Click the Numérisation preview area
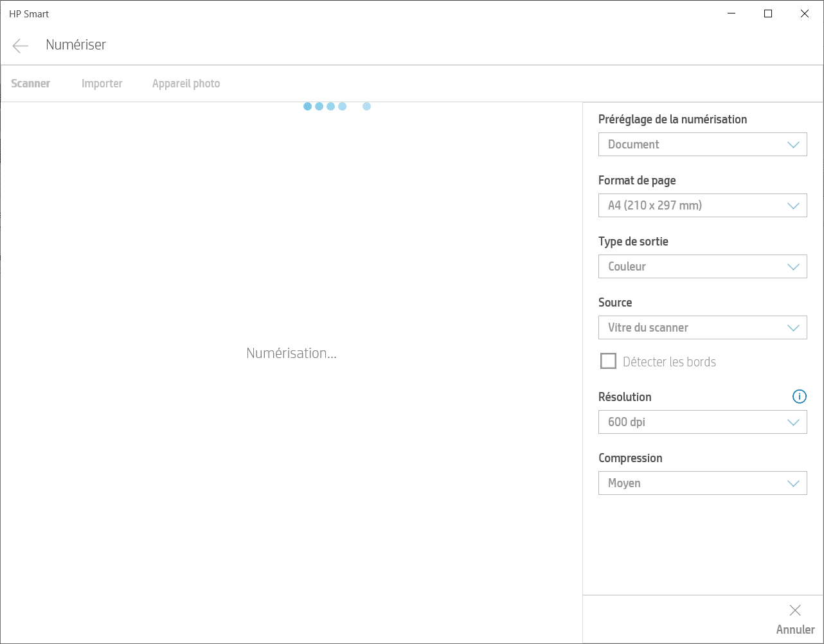The image size is (824, 644). [x=291, y=353]
